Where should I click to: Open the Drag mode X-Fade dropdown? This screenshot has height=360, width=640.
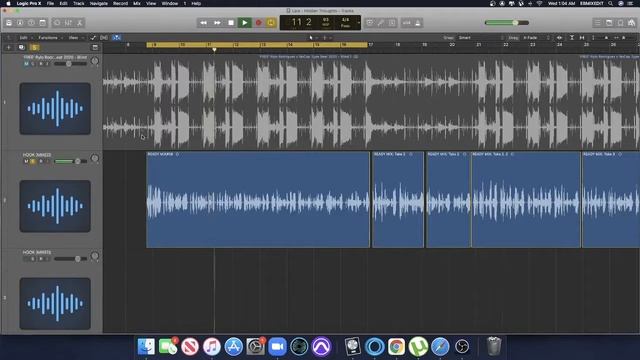tap(536, 38)
